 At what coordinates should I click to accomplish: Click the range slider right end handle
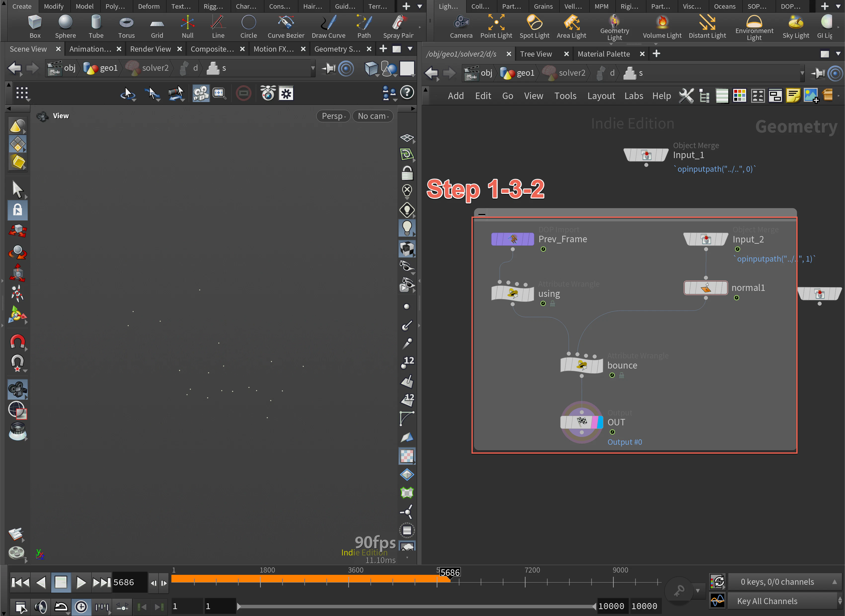point(594,606)
